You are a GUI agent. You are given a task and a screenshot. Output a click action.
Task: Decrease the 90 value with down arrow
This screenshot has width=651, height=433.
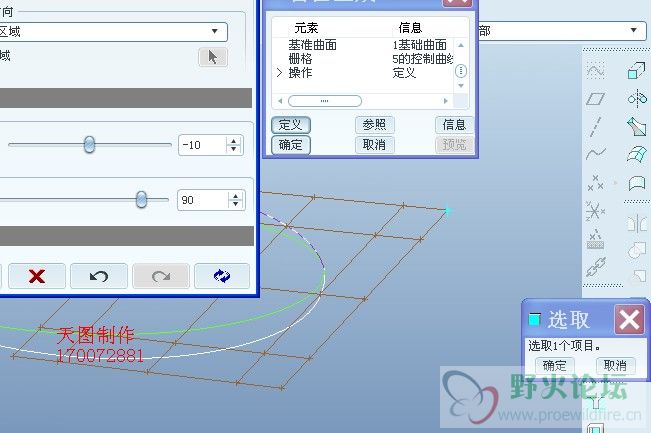point(235,203)
